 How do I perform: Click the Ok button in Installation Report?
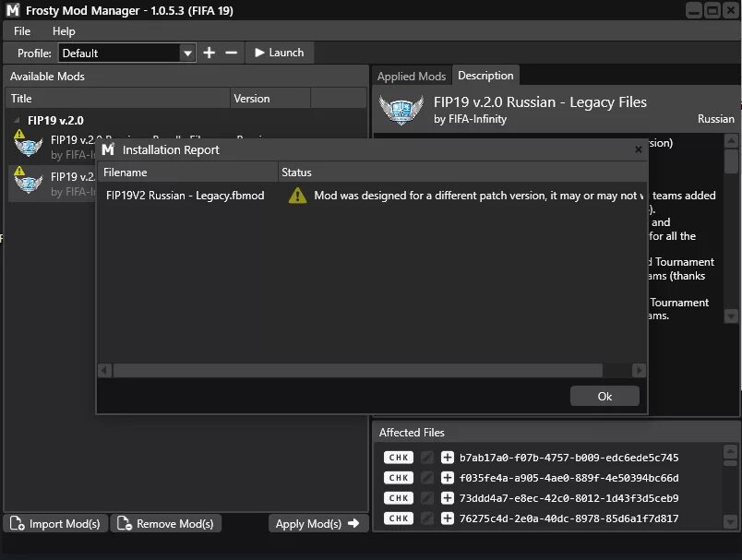604,396
